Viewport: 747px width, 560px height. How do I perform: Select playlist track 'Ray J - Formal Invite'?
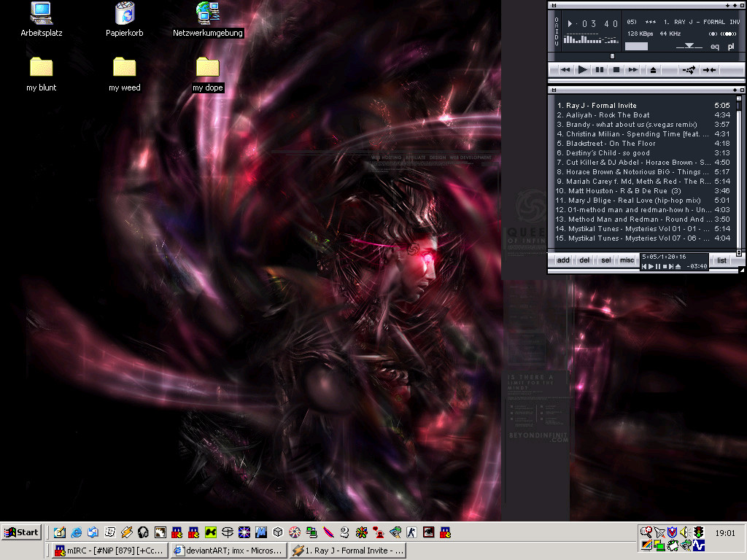click(x=643, y=105)
